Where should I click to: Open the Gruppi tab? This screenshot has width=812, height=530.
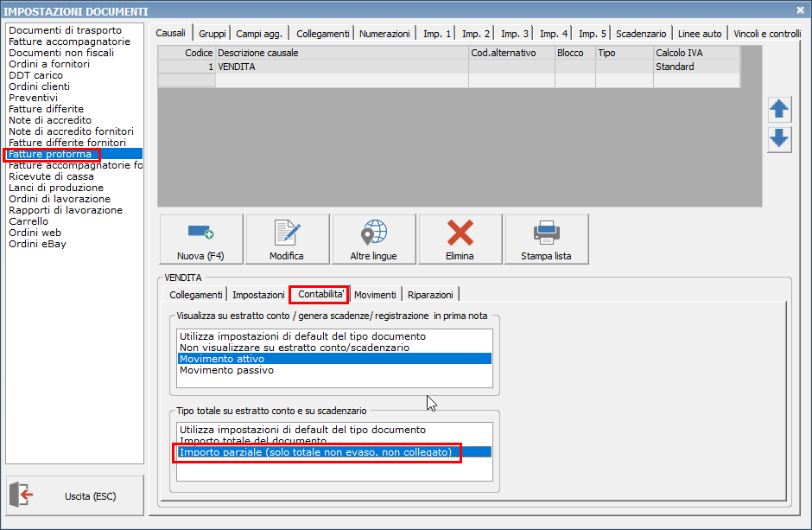213,34
